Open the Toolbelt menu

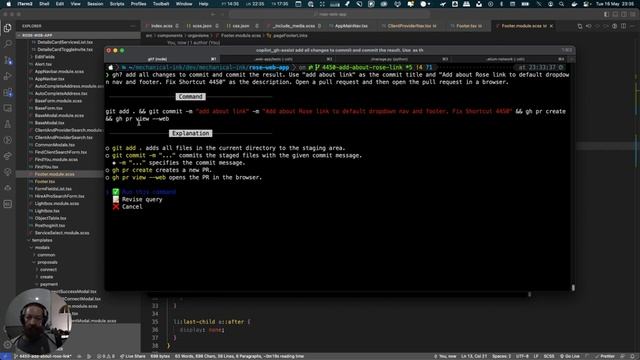click(x=161, y=4)
